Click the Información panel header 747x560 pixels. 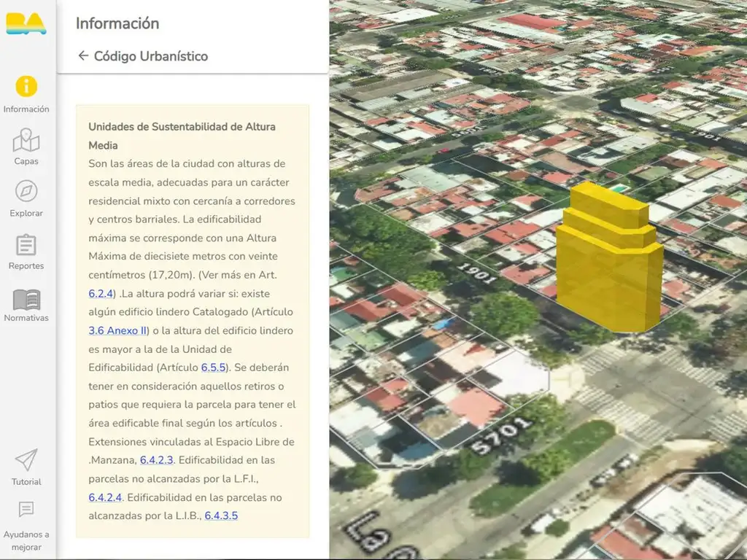(x=117, y=23)
